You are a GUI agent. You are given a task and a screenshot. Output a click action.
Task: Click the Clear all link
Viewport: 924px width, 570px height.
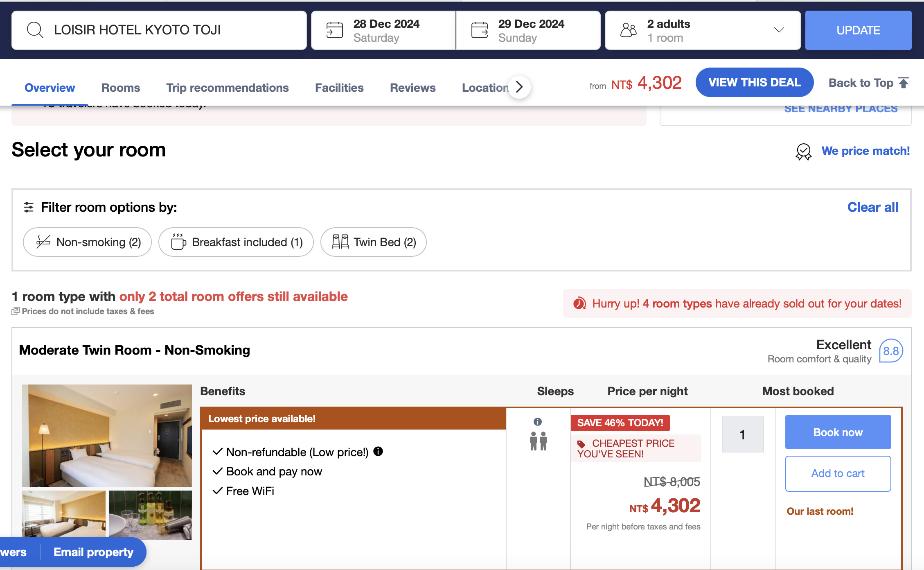[872, 207]
